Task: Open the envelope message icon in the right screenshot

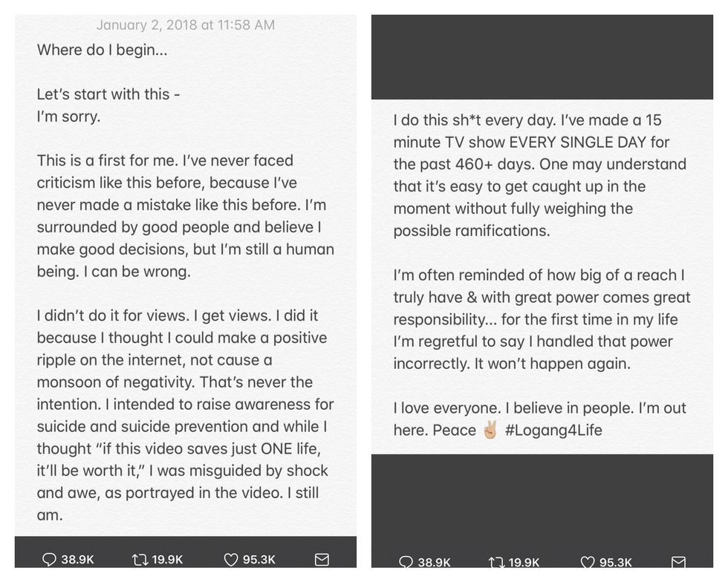Action: click(x=678, y=562)
